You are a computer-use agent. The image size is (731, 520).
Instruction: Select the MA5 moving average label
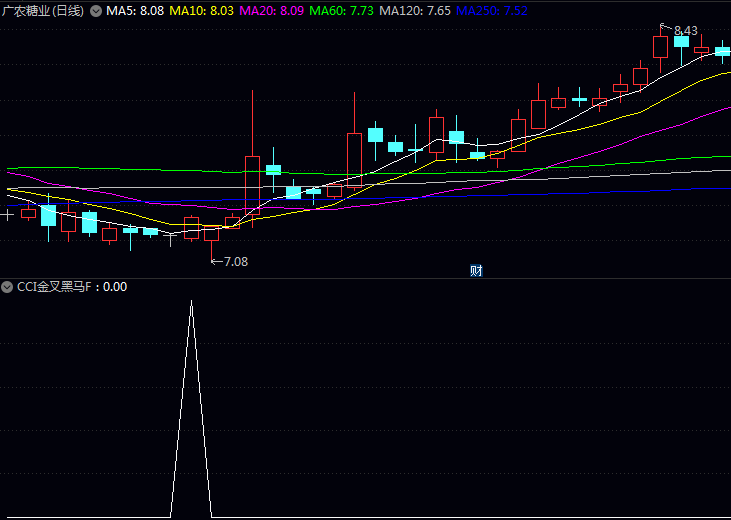pyautogui.click(x=135, y=11)
